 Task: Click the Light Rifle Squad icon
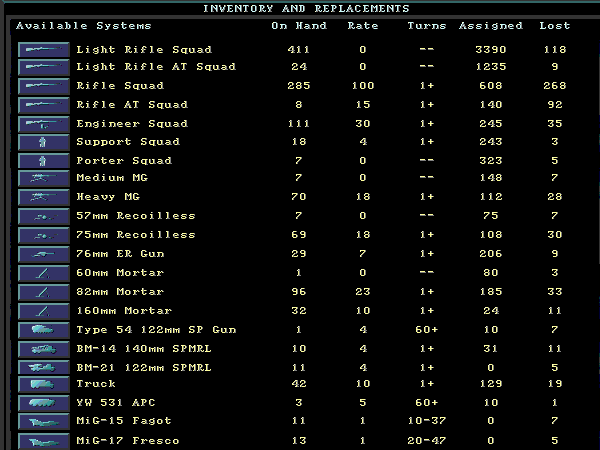tap(44, 50)
